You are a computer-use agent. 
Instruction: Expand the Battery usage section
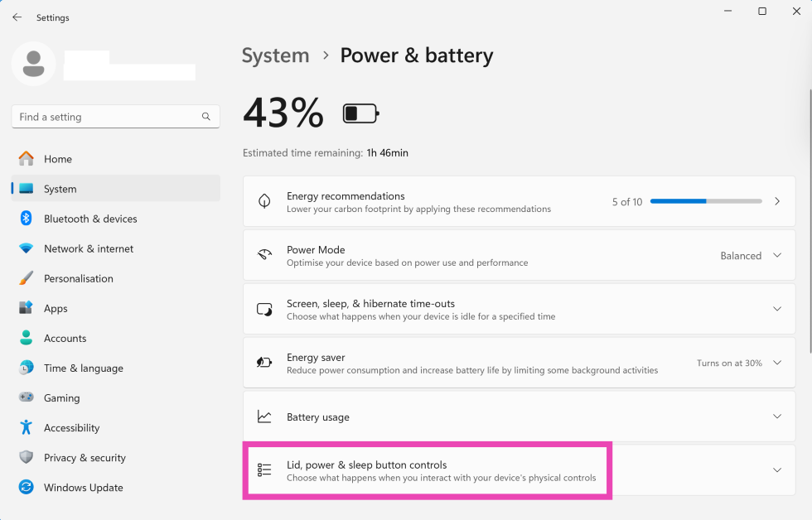pos(776,416)
